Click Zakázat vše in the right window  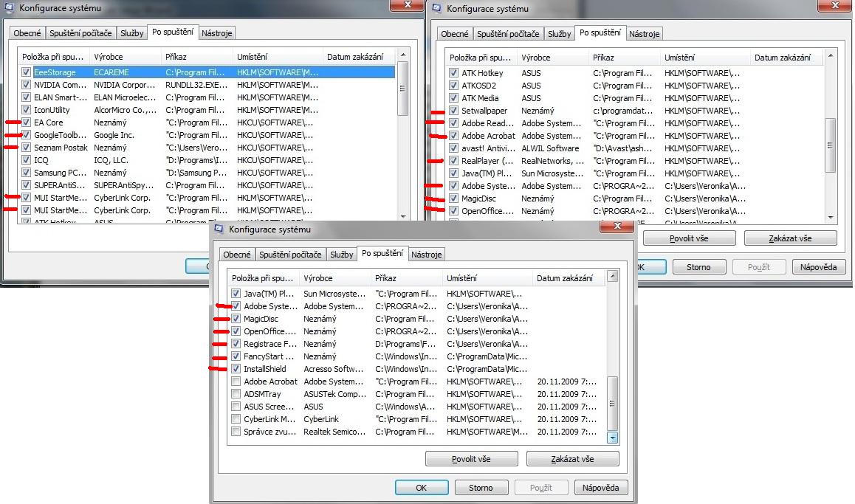pyautogui.click(x=790, y=238)
